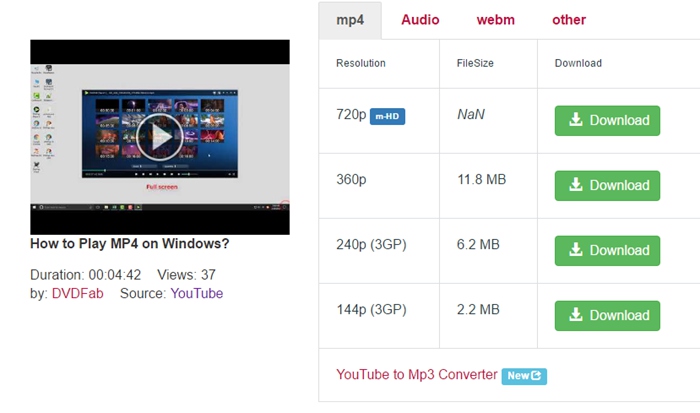700x413 pixels.
Task: Click the New external-link badge
Action: (524, 376)
